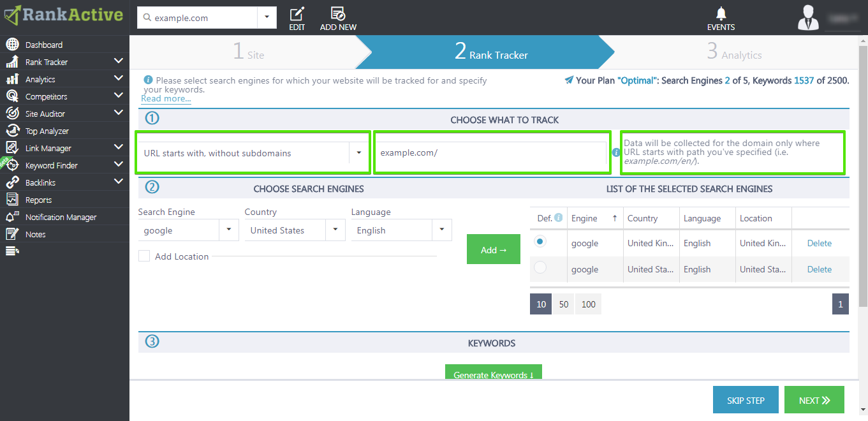This screenshot has width=868, height=421.
Task: Click the Country column header
Action: [652, 218]
